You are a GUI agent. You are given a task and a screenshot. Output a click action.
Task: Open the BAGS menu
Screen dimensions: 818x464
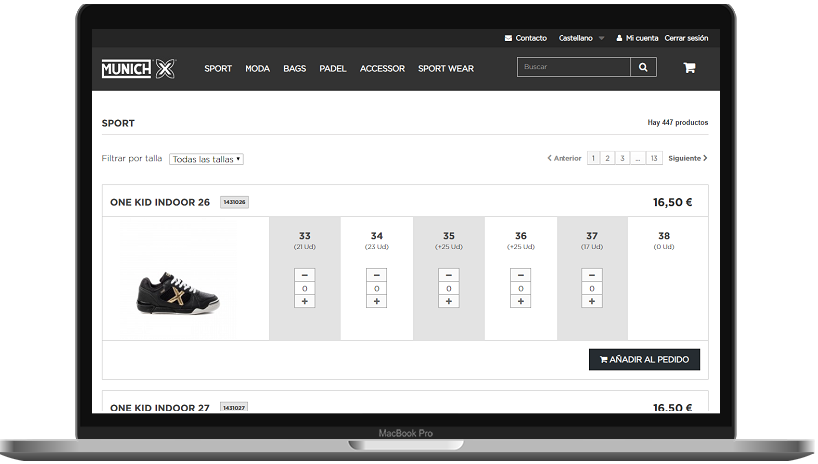pyautogui.click(x=295, y=68)
